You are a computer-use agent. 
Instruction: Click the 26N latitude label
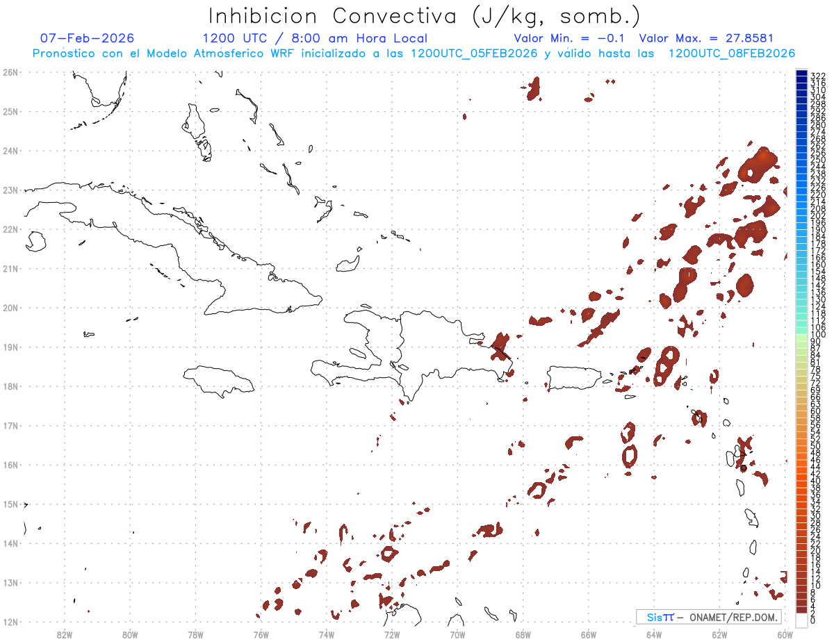pyautogui.click(x=10, y=72)
